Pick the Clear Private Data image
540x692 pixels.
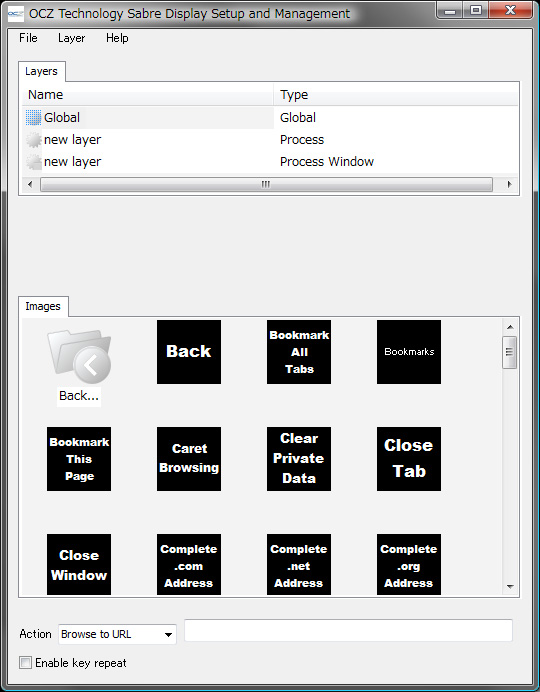(299, 459)
